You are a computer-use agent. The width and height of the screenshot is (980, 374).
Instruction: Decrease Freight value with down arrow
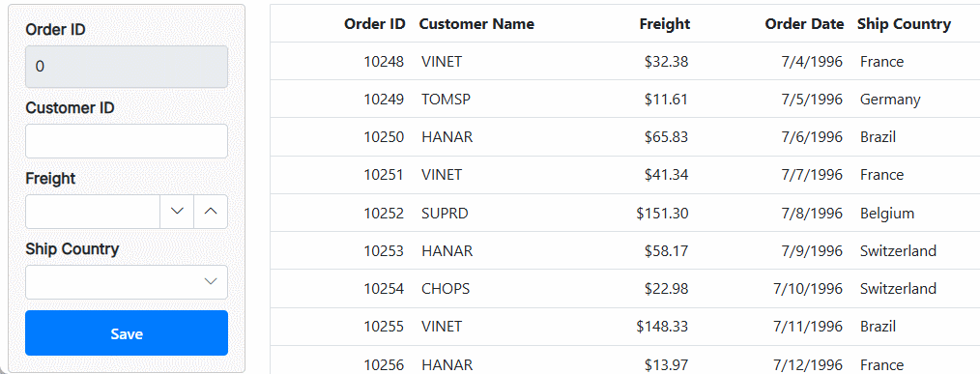pyautogui.click(x=177, y=212)
